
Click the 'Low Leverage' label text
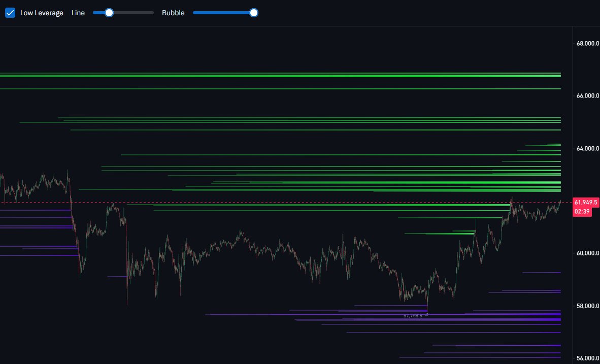click(41, 13)
